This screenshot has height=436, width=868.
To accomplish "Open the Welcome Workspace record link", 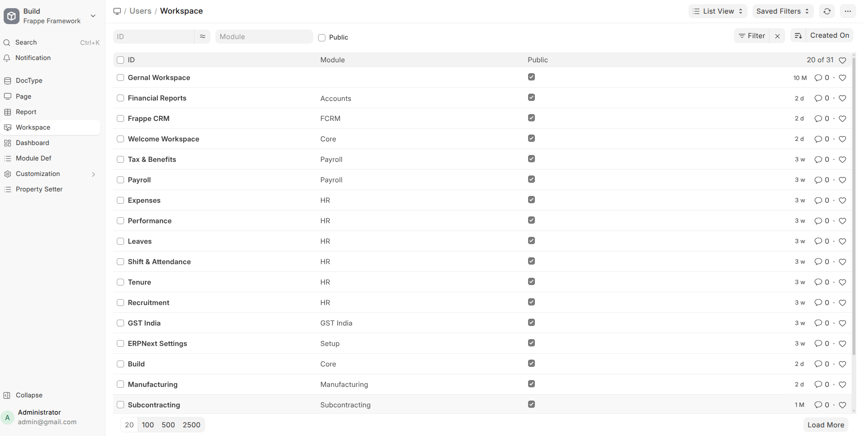I will point(164,139).
